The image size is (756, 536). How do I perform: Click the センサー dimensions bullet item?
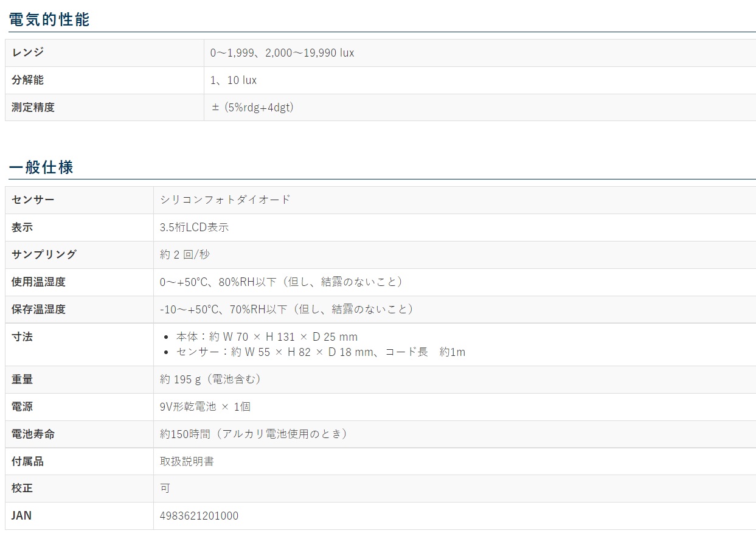pos(321,352)
